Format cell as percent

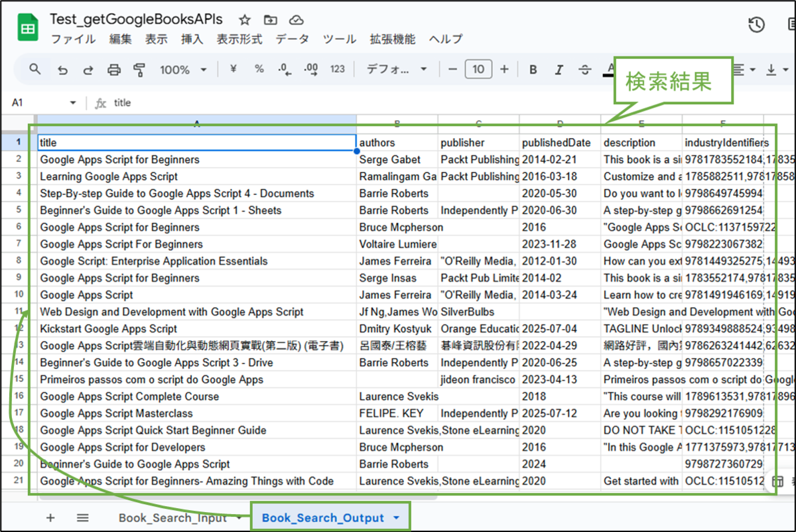coord(259,69)
